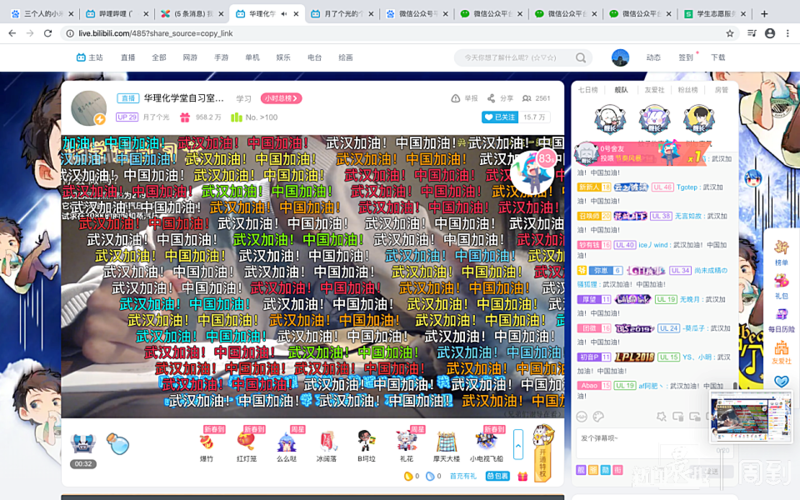Expand the gift list with chevron arrow
The width and height of the screenshot is (800, 500).
click(x=518, y=441)
